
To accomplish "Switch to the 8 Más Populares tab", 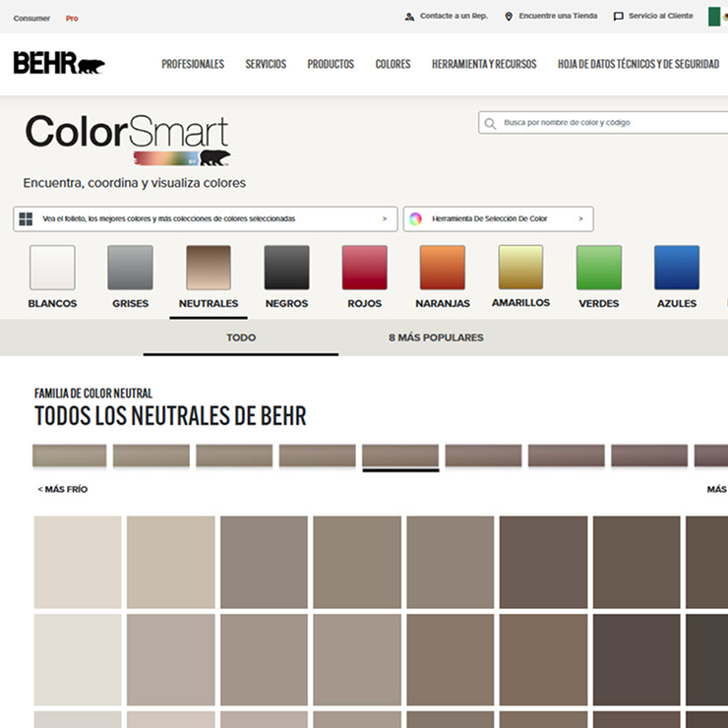I will pyautogui.click(x=436, y=337).
